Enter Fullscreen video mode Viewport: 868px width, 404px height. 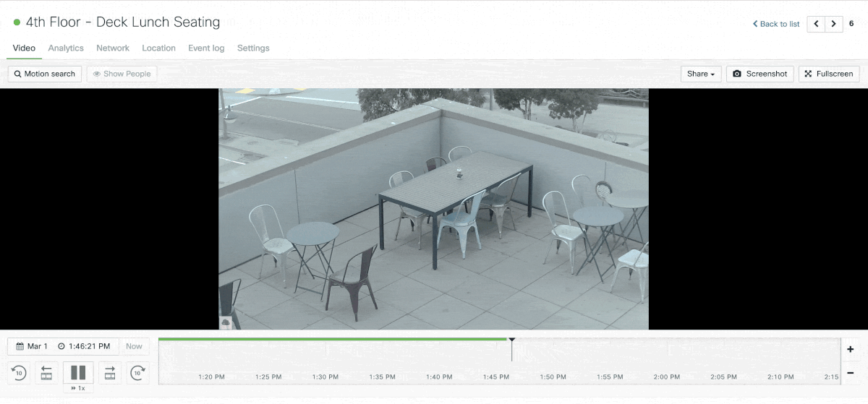829,74
